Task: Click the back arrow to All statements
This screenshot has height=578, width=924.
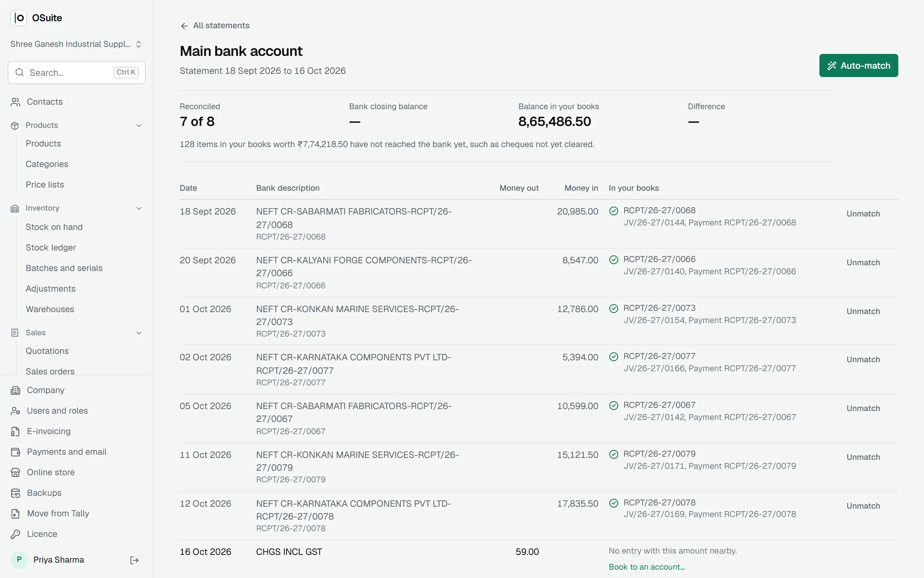Action: tap(184, 26)
